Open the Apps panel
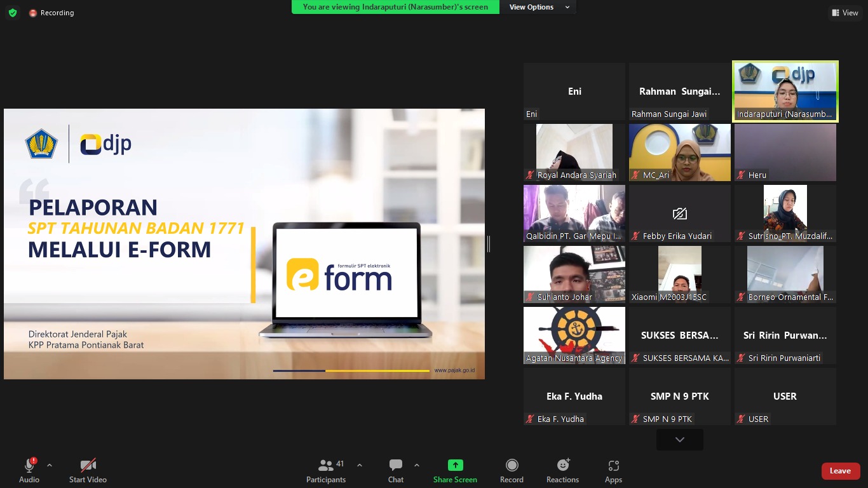The height and width of the screenshot is (488, 868). click(x=613, y=471)
